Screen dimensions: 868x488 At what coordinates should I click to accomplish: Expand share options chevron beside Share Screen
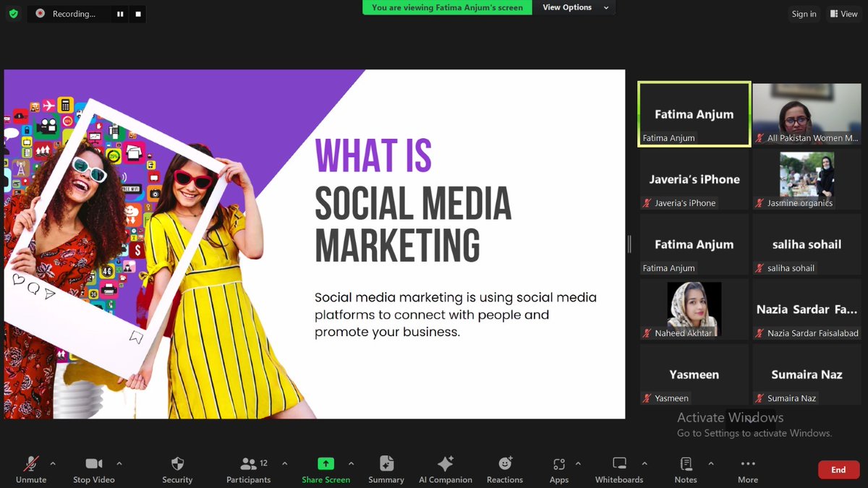point(351,463)
